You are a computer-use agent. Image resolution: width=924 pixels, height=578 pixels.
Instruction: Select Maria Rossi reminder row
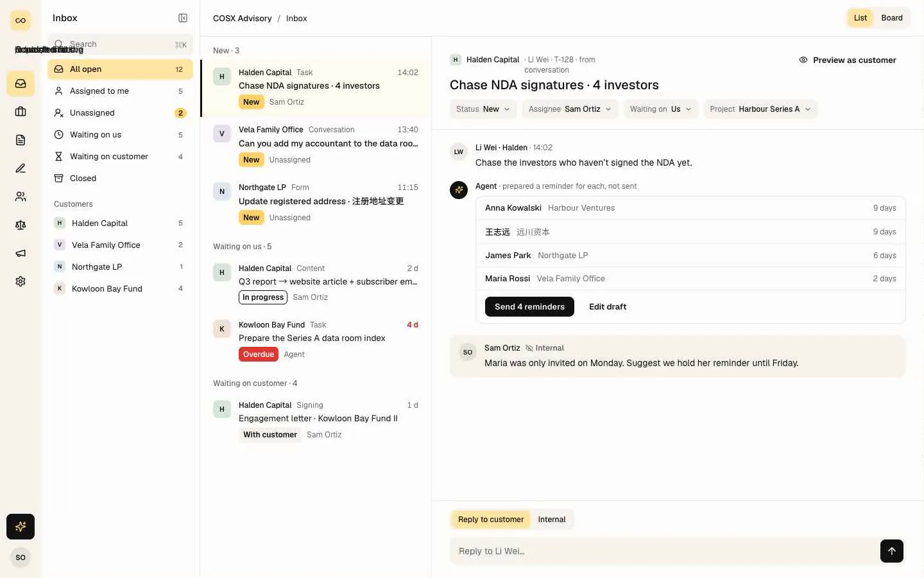(x=690, y=279)
